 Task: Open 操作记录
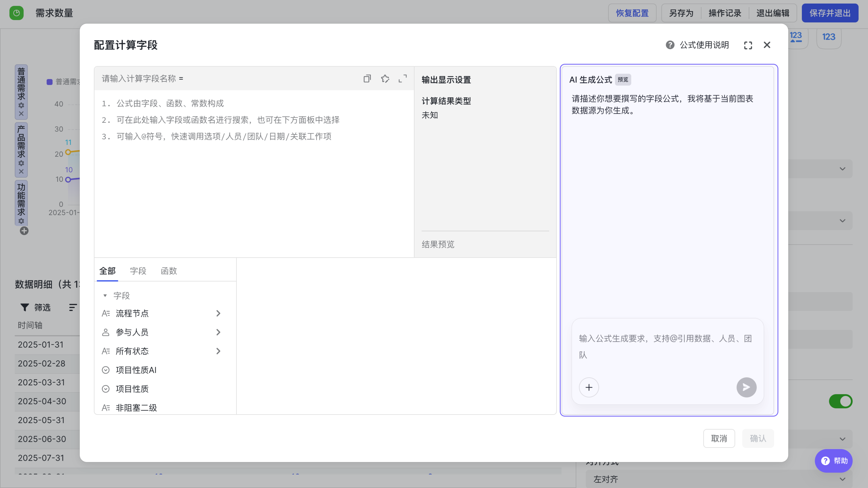click(x=725, y=13)
